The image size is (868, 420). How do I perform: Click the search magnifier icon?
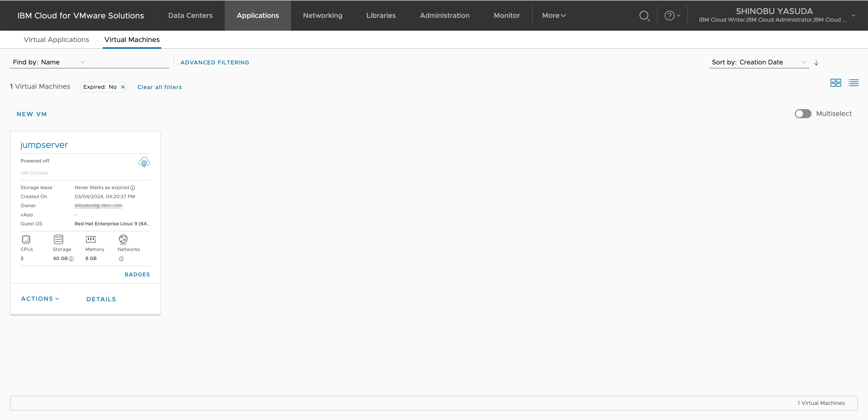644,16
